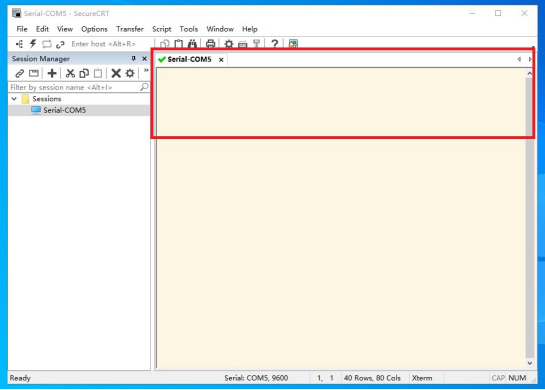
Task: Select the Sessions folder
Action: [x=47, y=99]
